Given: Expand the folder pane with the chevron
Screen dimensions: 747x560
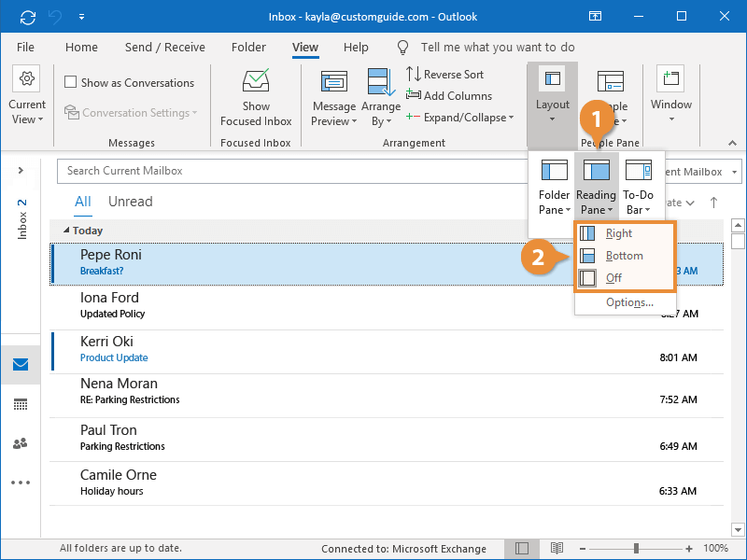Looking at the screenshot, I should 21,170.
